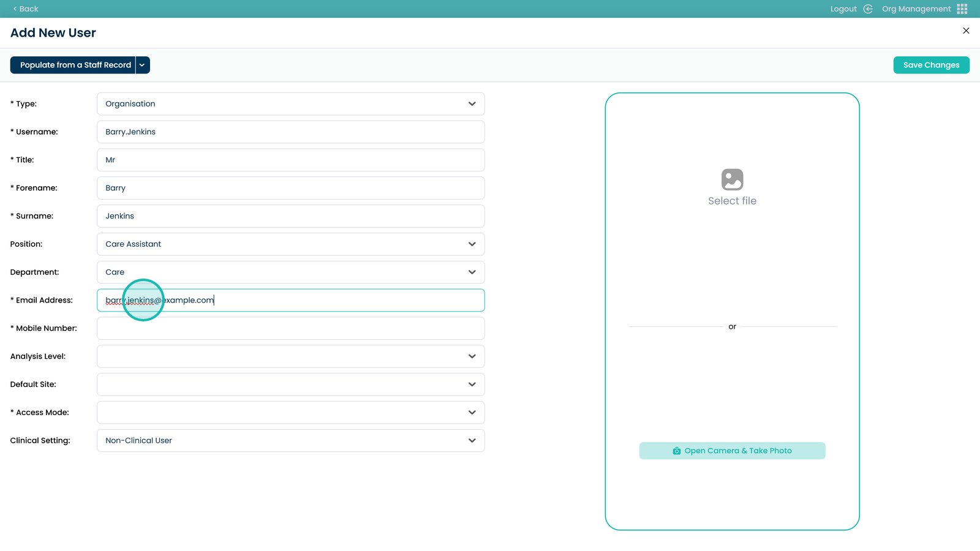Expand the Access Mode dropdown
The width and height of the screenshot is (980, 551).
pos(291,413)
